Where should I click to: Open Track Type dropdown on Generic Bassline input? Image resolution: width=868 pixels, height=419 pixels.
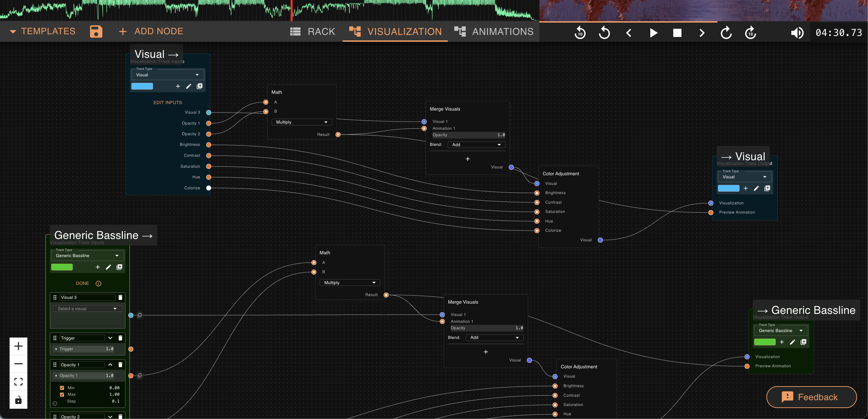tap(87, 255)
